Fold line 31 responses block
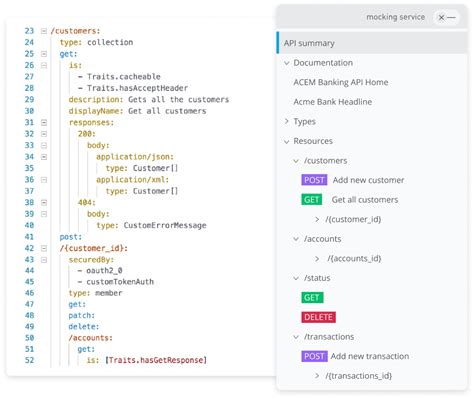The image size is (474, 399). click(44, 123)
